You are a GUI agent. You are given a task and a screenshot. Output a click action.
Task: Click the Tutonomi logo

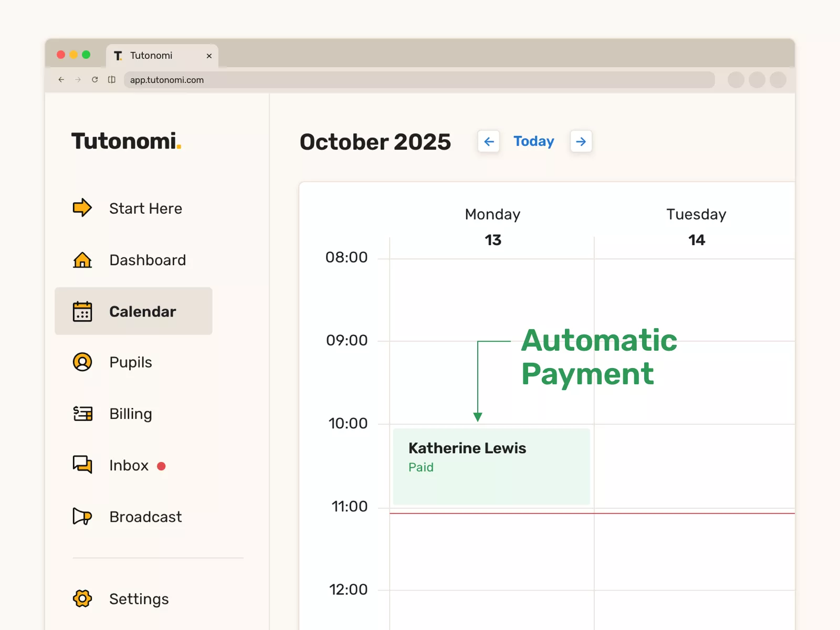click(127, 141)
